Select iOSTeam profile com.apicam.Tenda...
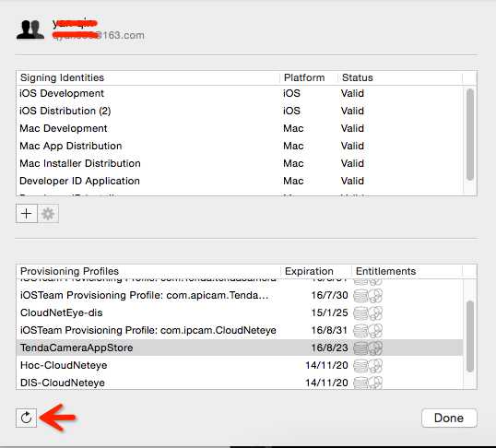Screen dimensions: 496x448 coord(240,295)
